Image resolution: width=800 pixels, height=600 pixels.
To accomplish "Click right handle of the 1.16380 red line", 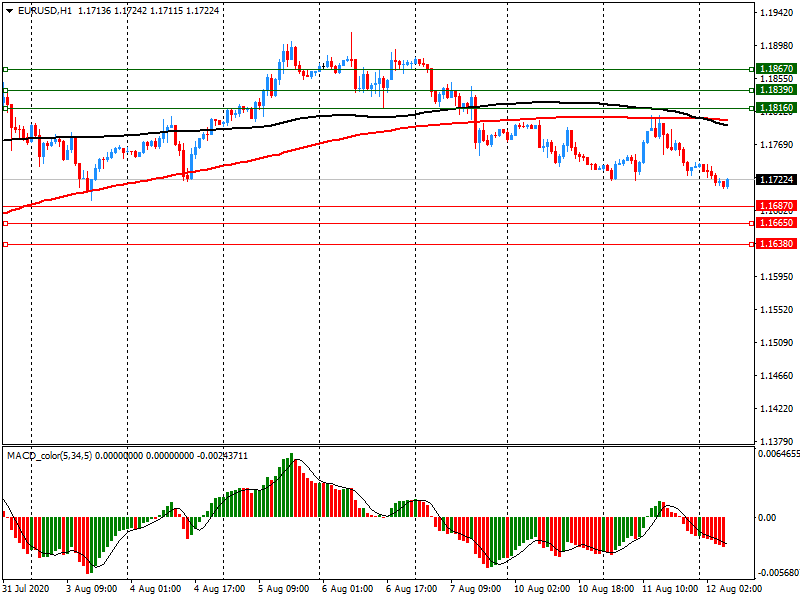I will point(751,245).
